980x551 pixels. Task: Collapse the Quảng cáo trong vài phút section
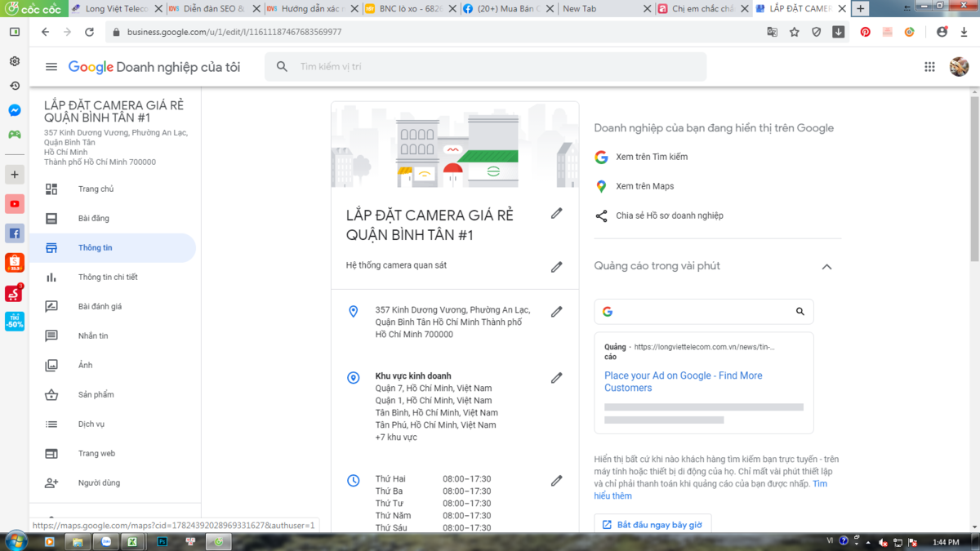click(826, 267)
